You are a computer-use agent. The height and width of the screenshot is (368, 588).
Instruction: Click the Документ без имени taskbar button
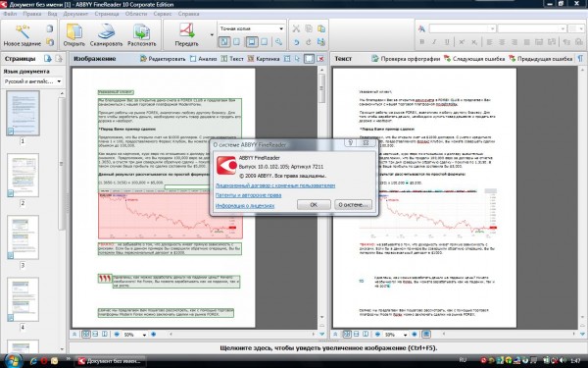click(x=111, y=361)
